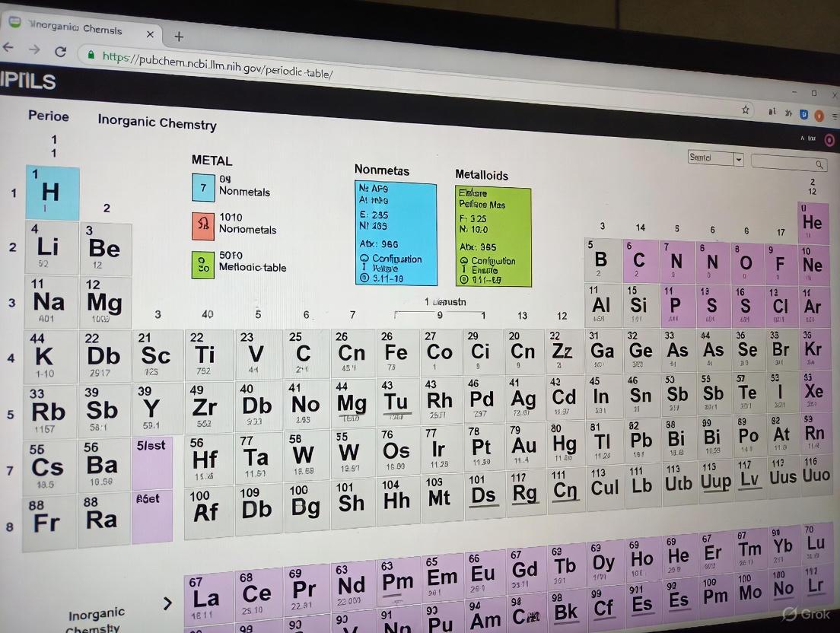Select the Hg element cell
840x633 pixels.
[x=565, y=444]
